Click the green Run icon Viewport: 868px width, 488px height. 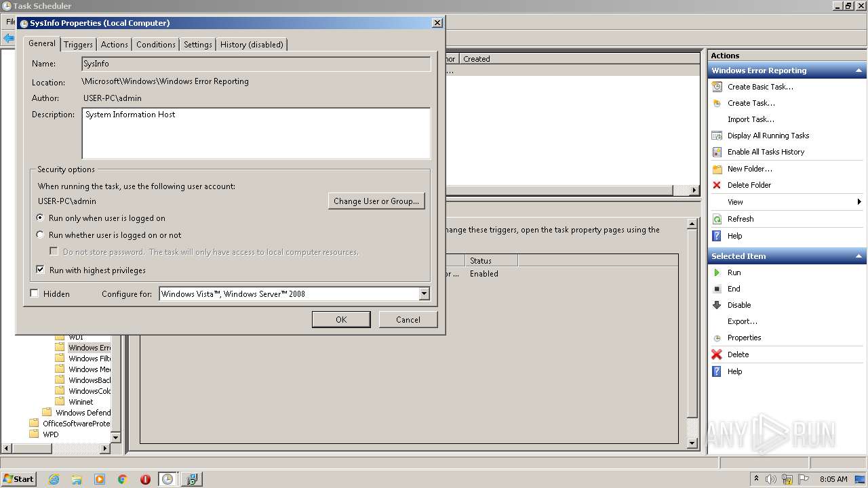coord(717,272)
